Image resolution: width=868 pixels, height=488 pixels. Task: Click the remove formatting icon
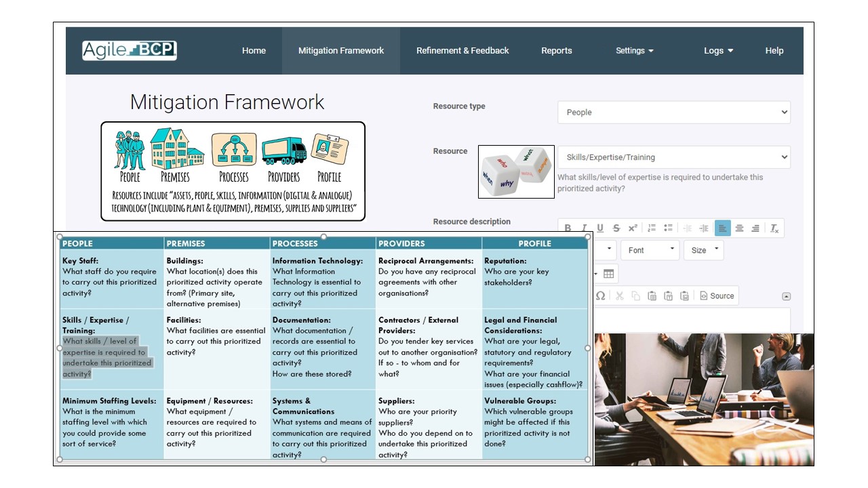coord(774,228)
